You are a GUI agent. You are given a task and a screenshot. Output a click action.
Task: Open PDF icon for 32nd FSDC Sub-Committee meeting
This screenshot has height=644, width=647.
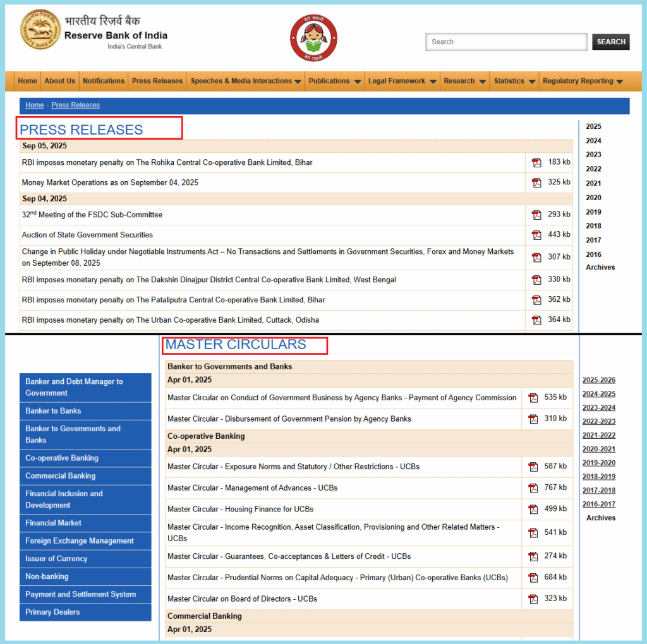click(x=536, y=215)
